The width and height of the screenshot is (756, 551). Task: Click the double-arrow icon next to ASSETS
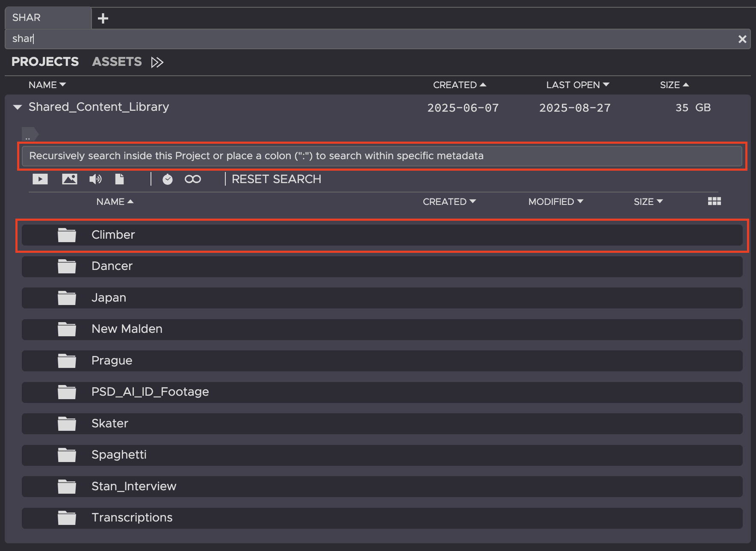(157, 62)
